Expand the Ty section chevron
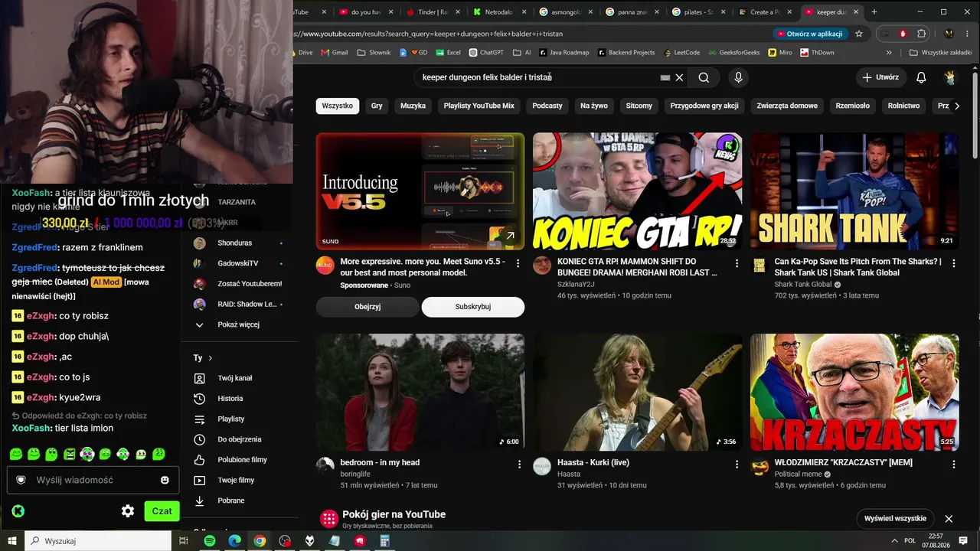Screen dimensions: 980x551 (211, 358)
